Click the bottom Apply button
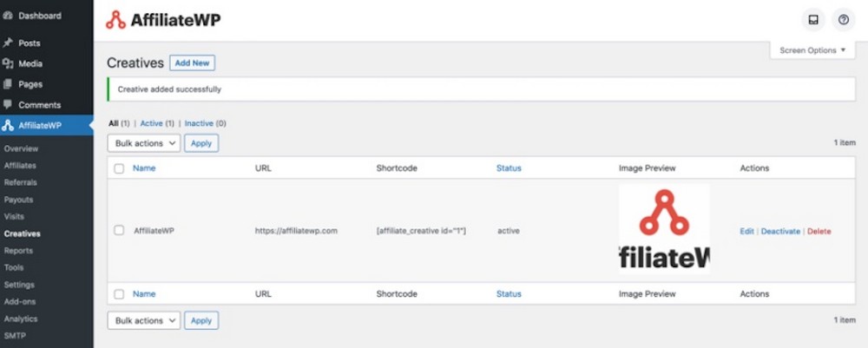 [x=201, y=320]
